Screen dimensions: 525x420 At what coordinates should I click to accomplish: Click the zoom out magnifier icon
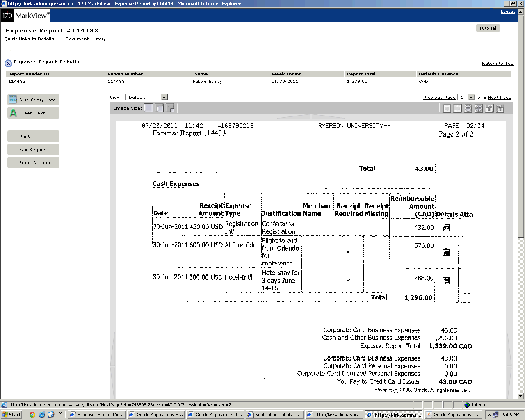(468, 108)
